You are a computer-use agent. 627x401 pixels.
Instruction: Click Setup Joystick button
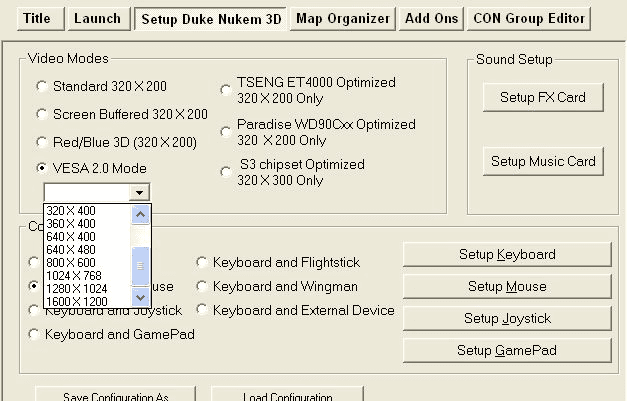507,318
